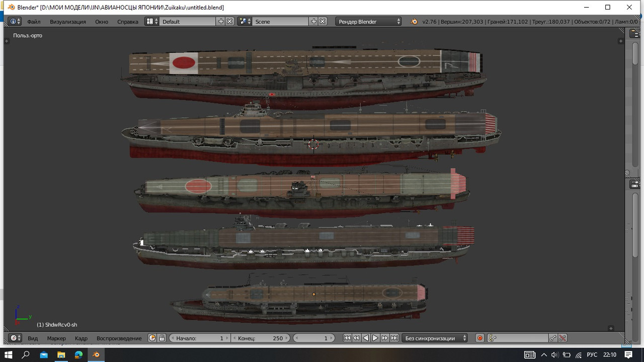644x362 pixels.
Task: Play the animation in reverse
Action: (x=366, y=338)
